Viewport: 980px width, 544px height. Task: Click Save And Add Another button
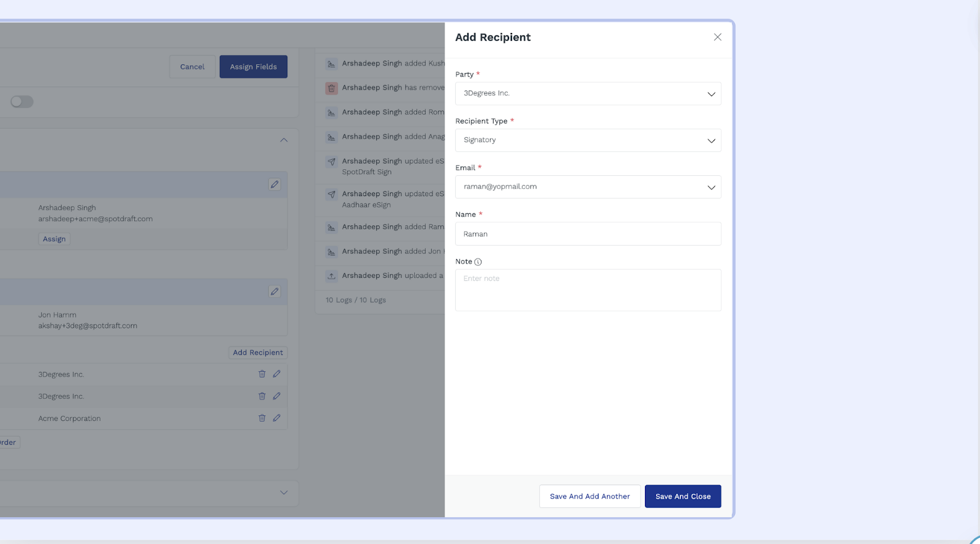589,496
